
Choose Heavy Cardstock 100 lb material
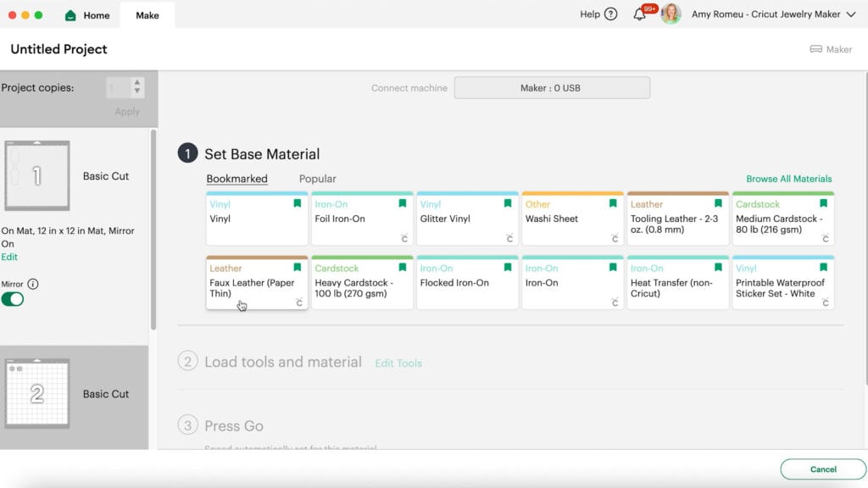pyautogui.click(x=362, y=283)
